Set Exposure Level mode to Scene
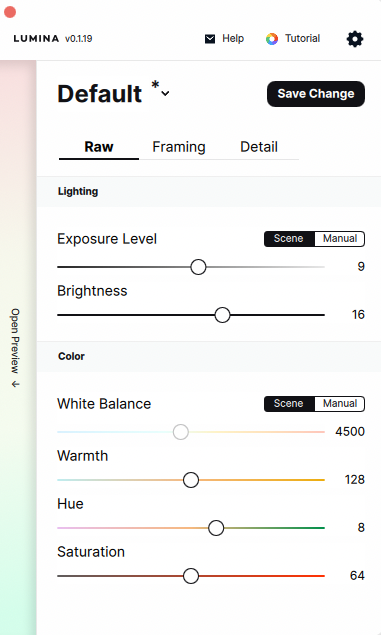Viewport: 381px width, 635px height. 289,239
